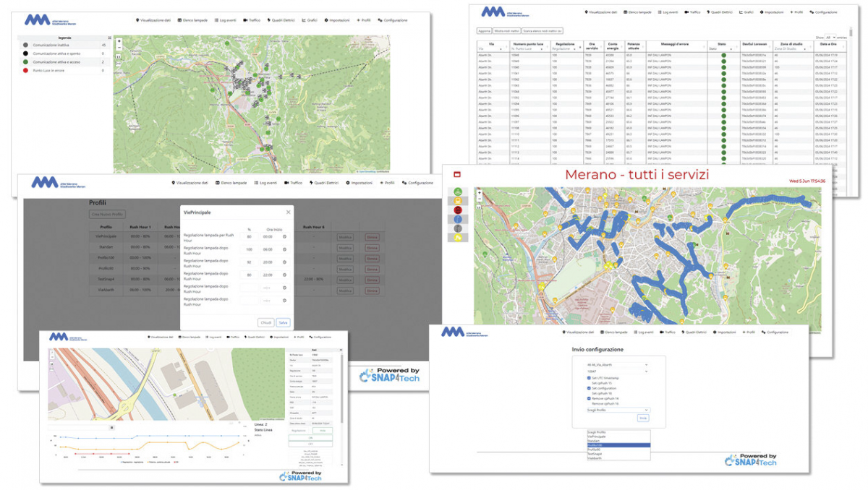Select the green Wi-Fi service icon in Merano sidebar

click(457, 192)
